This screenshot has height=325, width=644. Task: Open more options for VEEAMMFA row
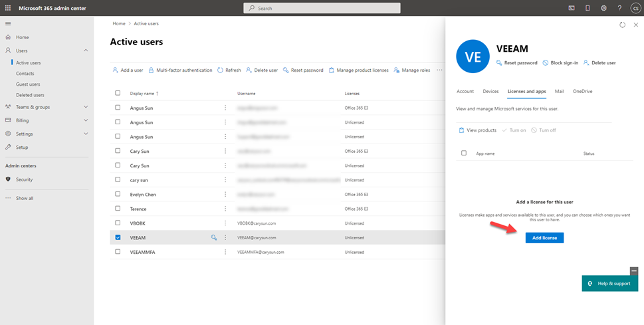225,252
